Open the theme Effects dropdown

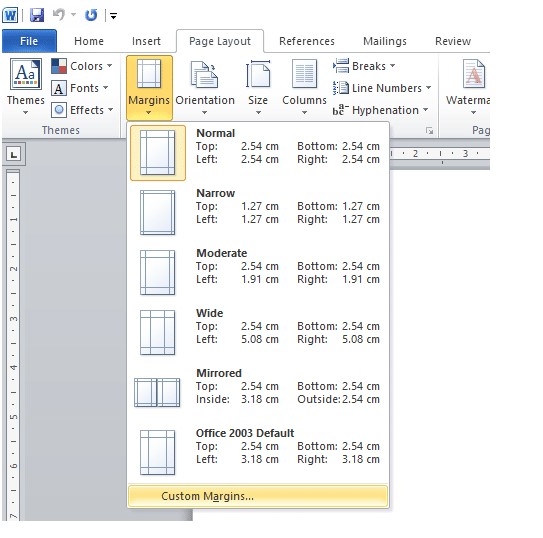(82, 110)
